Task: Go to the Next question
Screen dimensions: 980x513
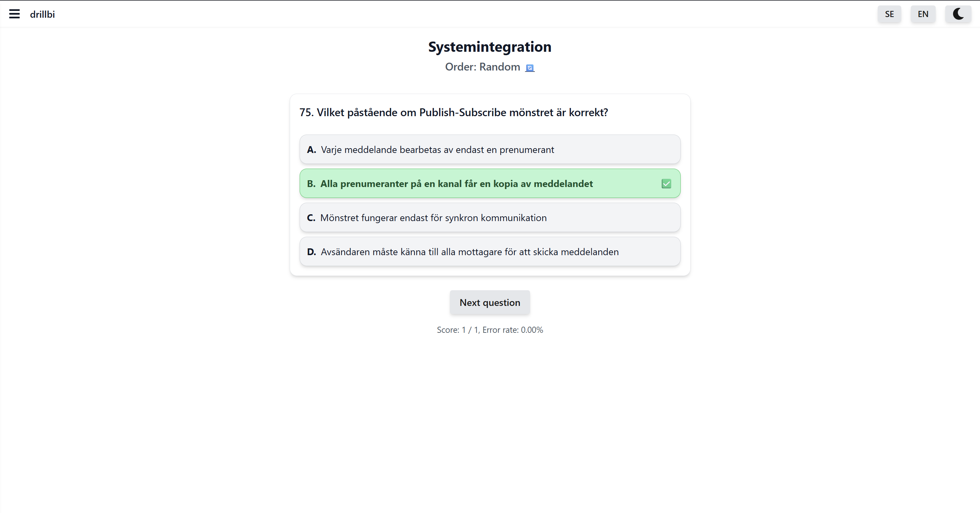Action: (x=489, y=302)
